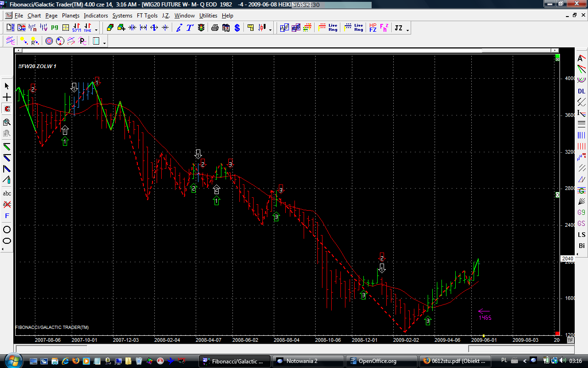Switch to Notowania 2 taskbar window
This screenshot has height=368, width=588.
(x=308, y=361)
